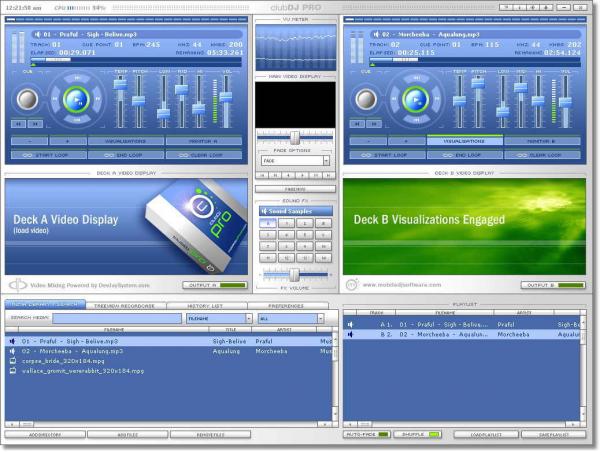The image size is (600, 452).
Task: Toggle Monitor A on Deck A
Action: pyautogui.click(x=204, y=141)
